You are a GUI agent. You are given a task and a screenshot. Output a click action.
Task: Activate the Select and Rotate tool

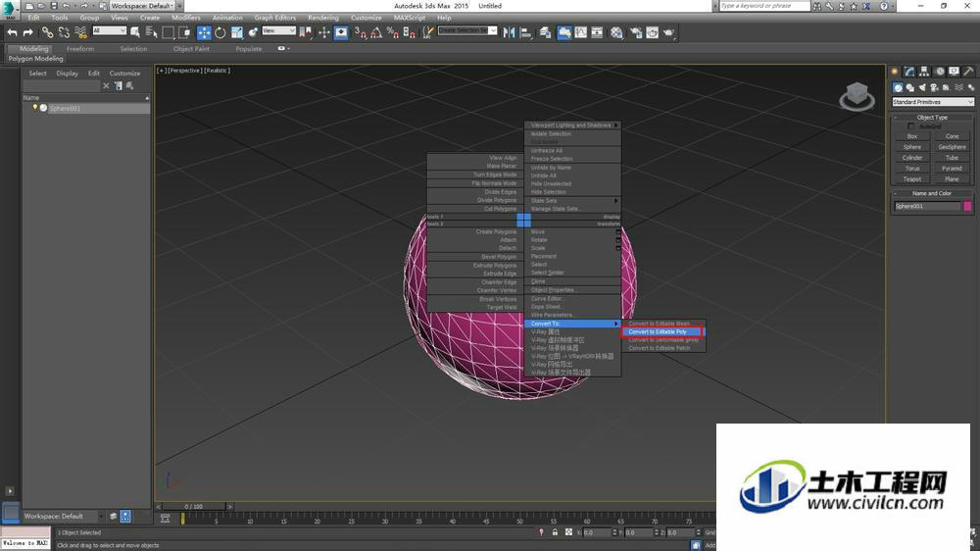[x=220, y=32]
